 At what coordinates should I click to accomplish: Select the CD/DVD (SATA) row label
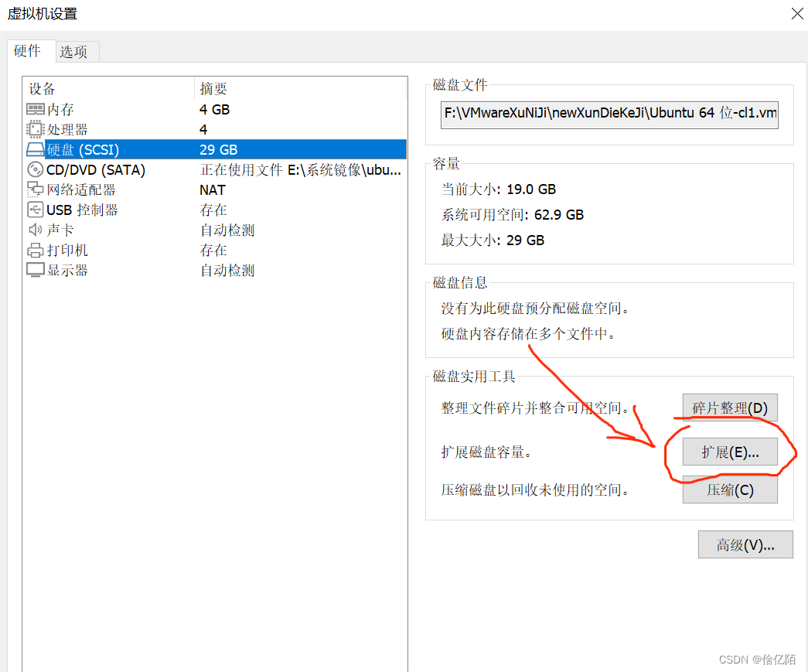[x=96, y=169]
